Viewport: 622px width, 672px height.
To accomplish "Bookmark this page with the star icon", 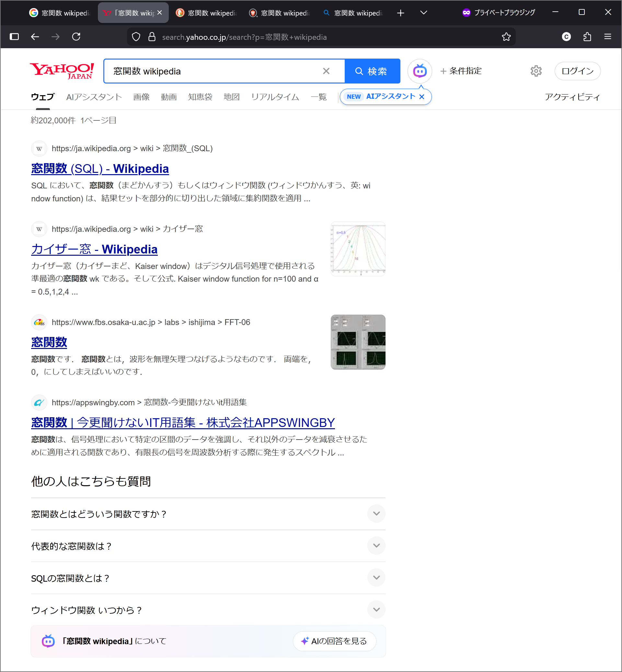I will [x=506, y=37].
